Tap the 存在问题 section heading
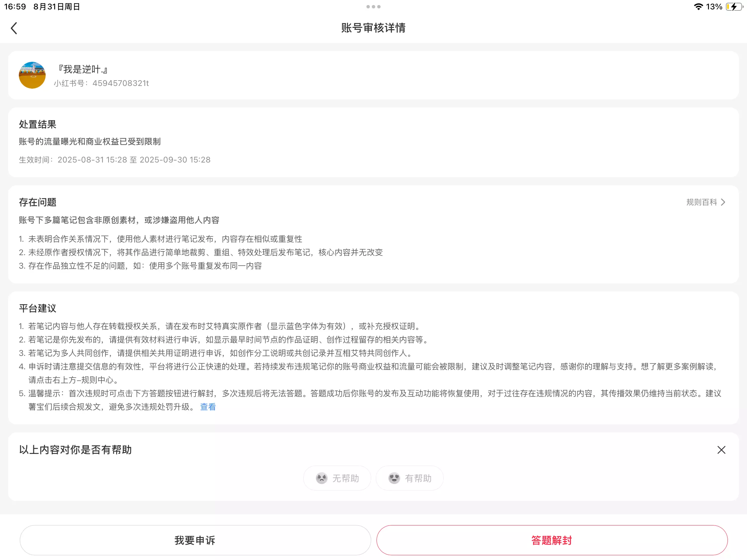747x560 pixels. pyautogui.click(x=38, y=202)
